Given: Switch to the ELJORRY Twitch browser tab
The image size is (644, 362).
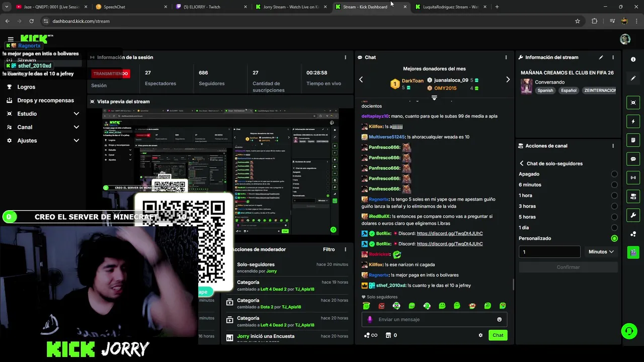Looking at the screenshot, I should point(211,7).
